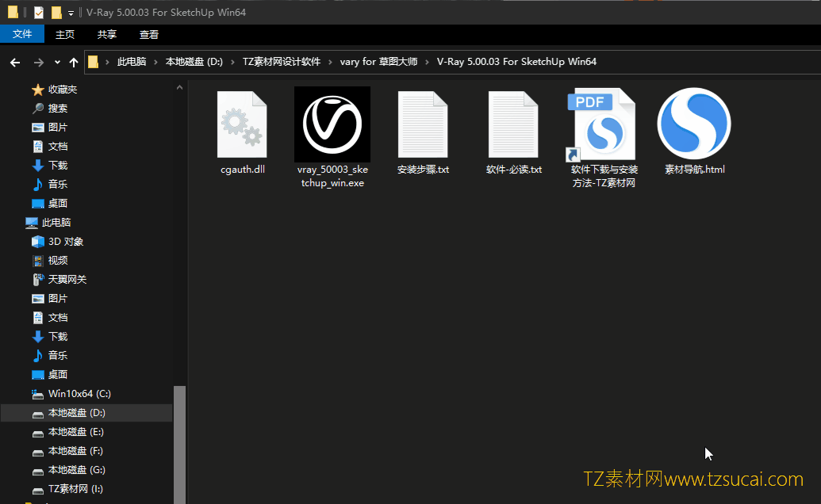The height and width of the screenshot is (504, 821).
Task: Select the cgauth.dll file icon
Action: coord(242,124)
